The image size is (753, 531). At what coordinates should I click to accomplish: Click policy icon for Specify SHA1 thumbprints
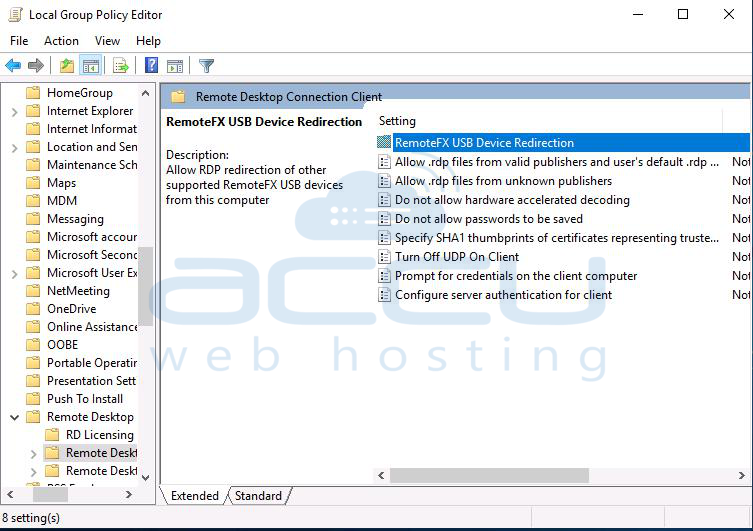click(384, 238)
